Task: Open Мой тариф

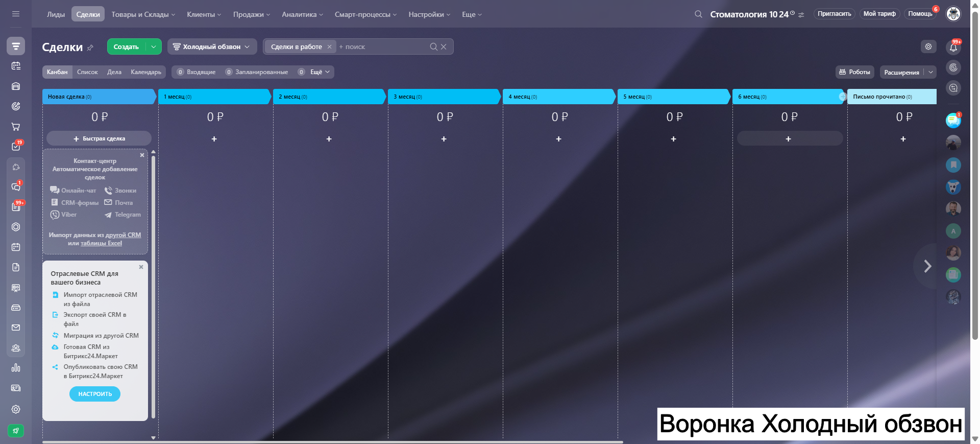Action: coord(879,14)
